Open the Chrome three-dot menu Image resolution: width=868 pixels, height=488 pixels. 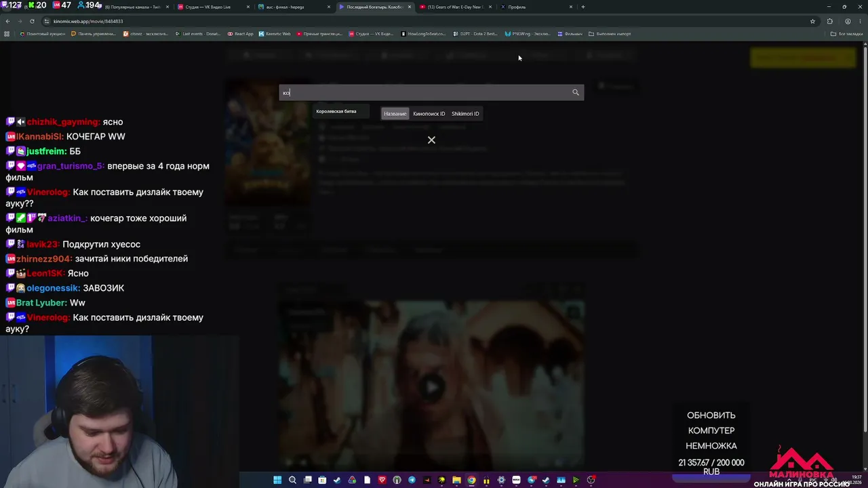point(860,21)
